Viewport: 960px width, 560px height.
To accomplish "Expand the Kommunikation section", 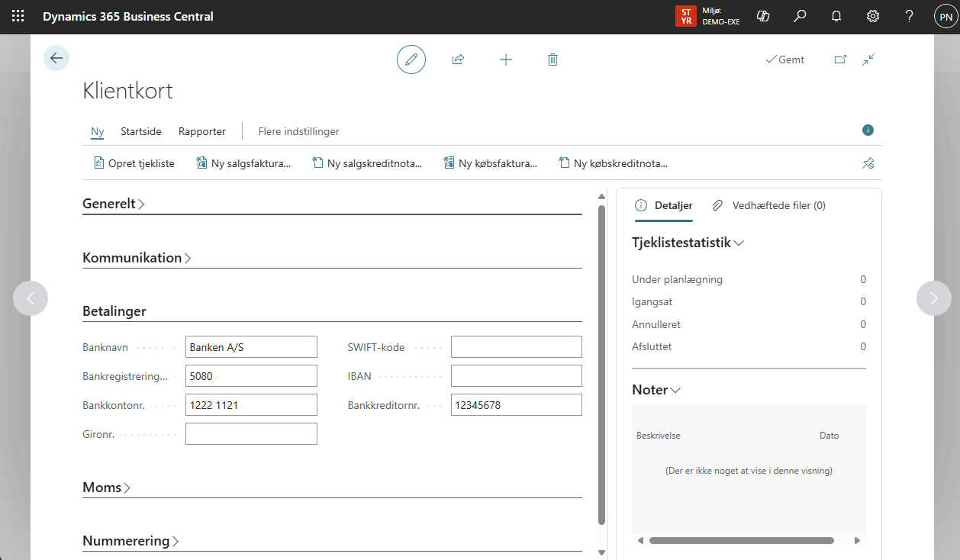I will [136, 258].
